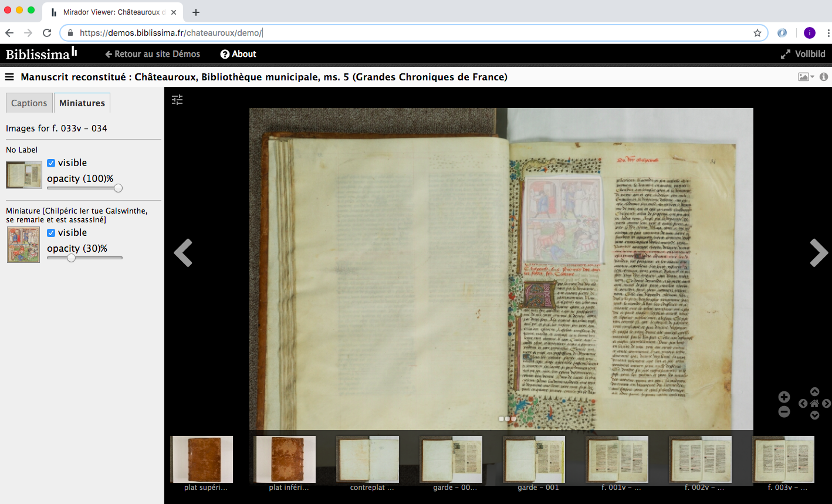Open plat supérieur thumbnail
The image size is (832, 504).
click(x=201, y=459)
